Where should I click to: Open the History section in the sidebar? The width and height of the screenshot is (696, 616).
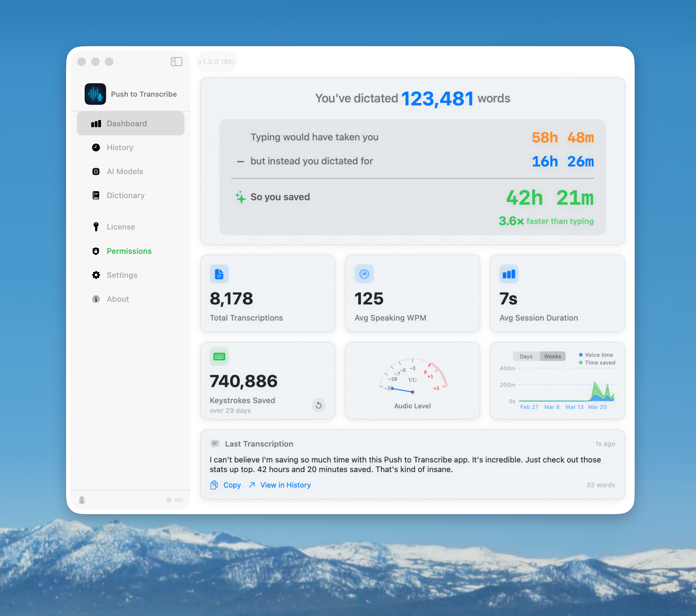[120, 147]
